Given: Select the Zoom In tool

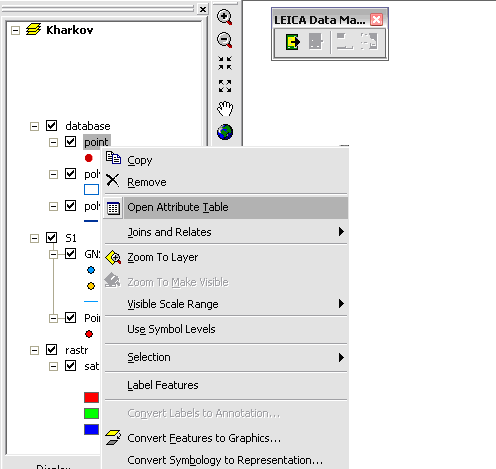Looking at the screenshot, I should point(225,17).
